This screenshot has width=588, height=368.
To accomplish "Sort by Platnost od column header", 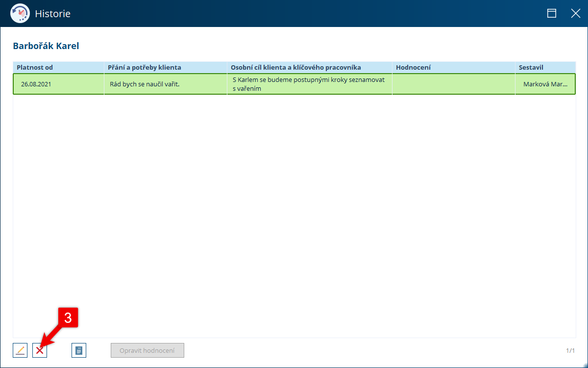I will [x=58, y=67].
